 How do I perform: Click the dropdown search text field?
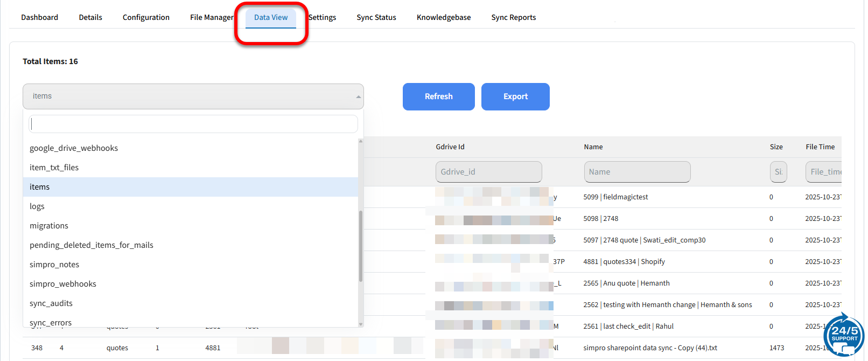click(x=193, y=124)
